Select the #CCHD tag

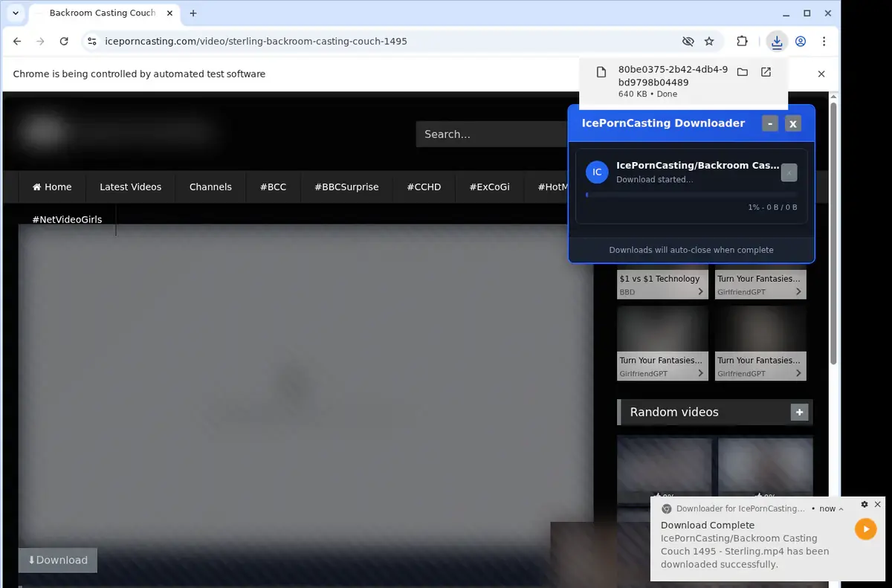coord(424,187)
